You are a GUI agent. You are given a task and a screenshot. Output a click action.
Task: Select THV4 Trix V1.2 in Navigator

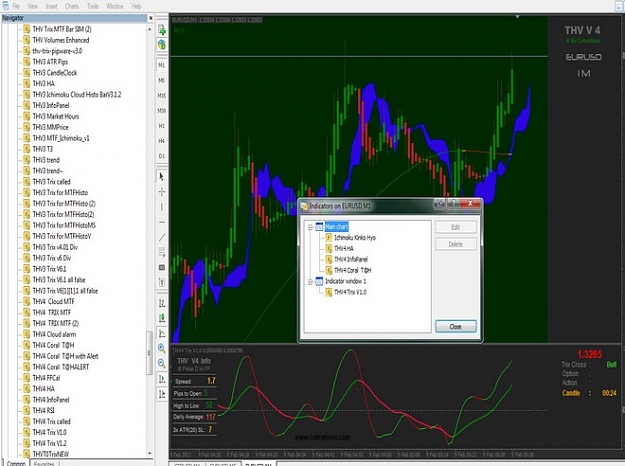(49, 443)
